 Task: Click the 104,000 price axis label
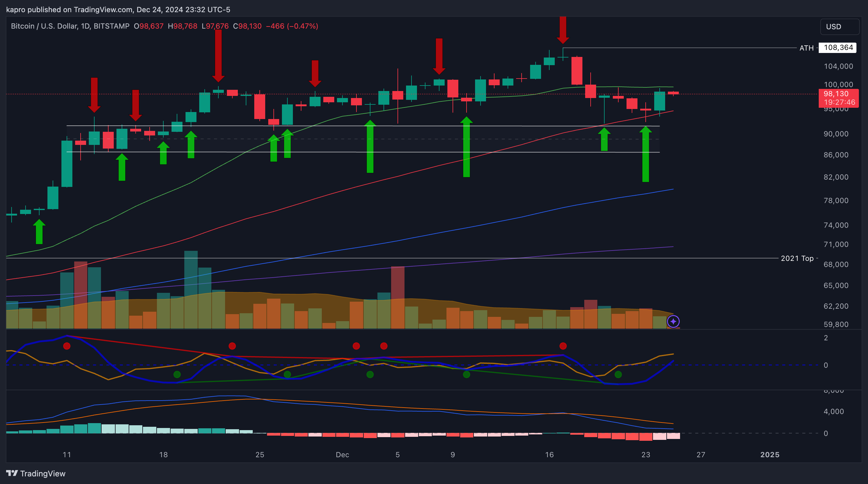838,66
